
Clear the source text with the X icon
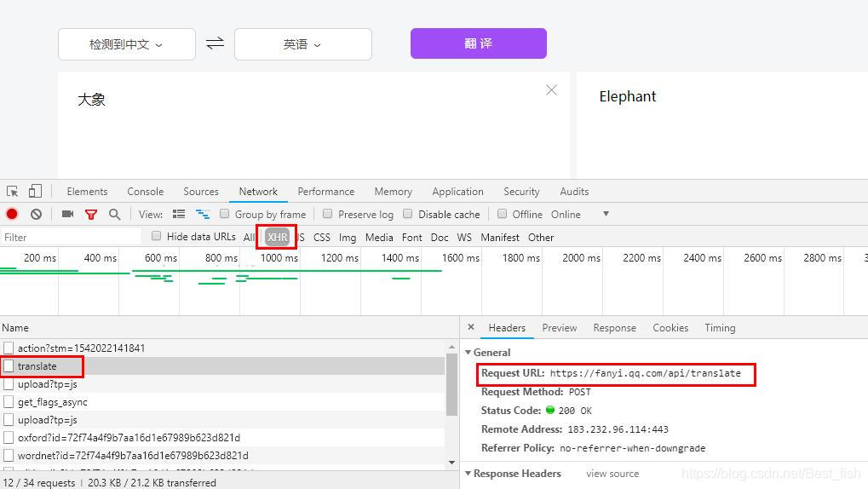click(551, 90)
